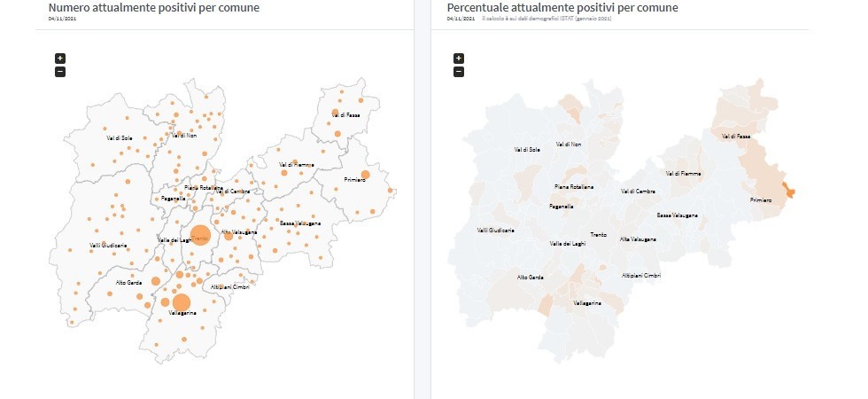Select the Primiero bubble on left map
This screenshot has width=868, height=399.
[x=365, y=174]
